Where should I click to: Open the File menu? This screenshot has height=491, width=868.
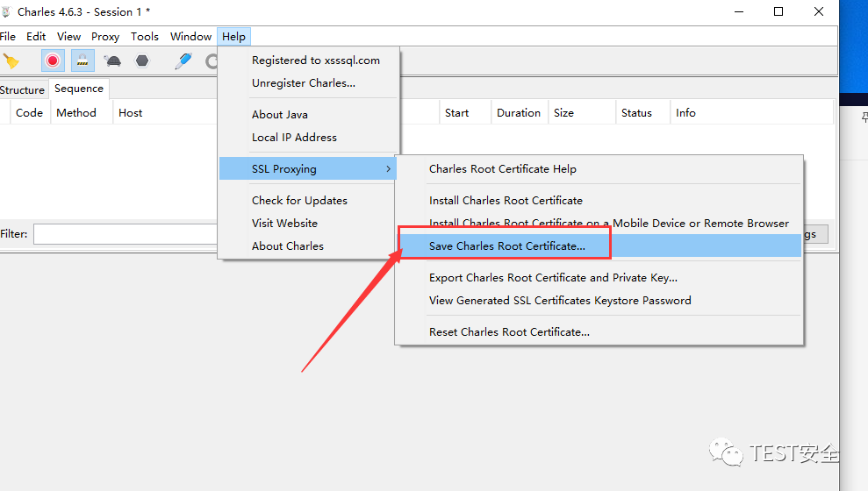(8, 37)
